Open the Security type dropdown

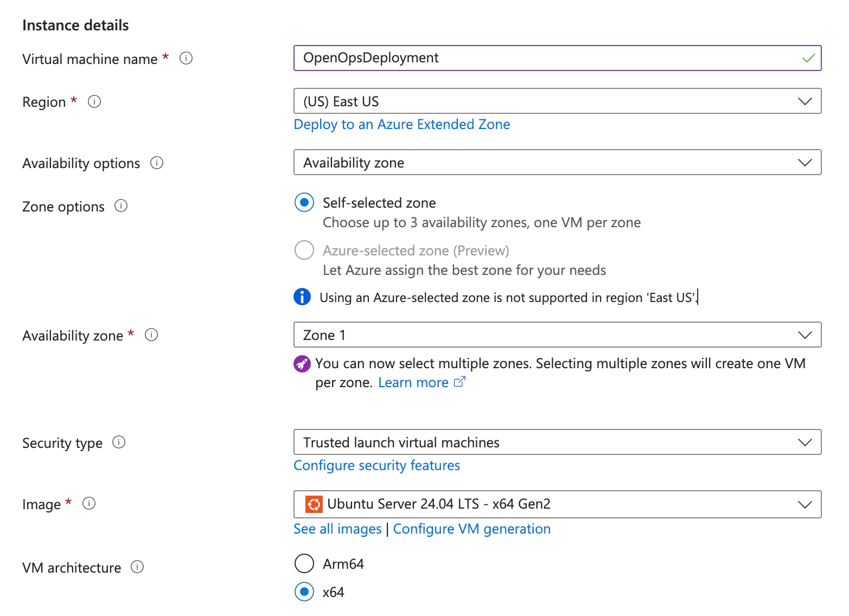(557, 442)
